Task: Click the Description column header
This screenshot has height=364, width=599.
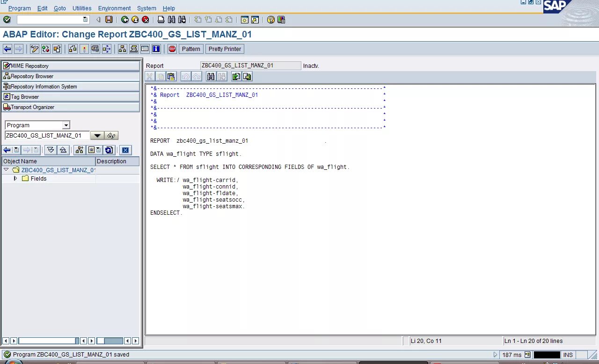Action: (x=117, y=161)
